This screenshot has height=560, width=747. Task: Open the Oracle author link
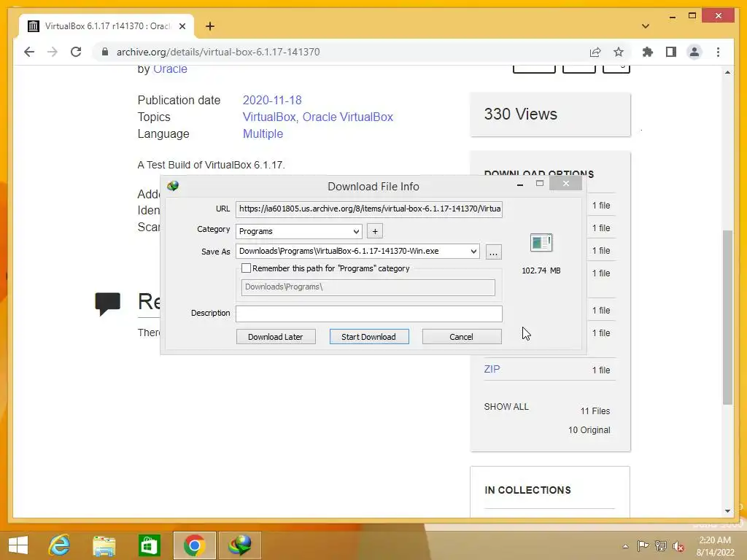pos(170,69)
